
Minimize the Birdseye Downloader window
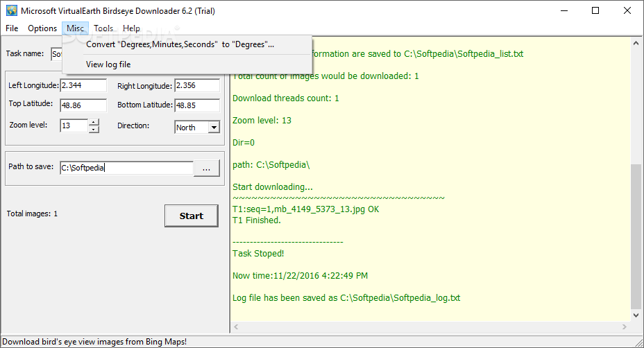564,10
